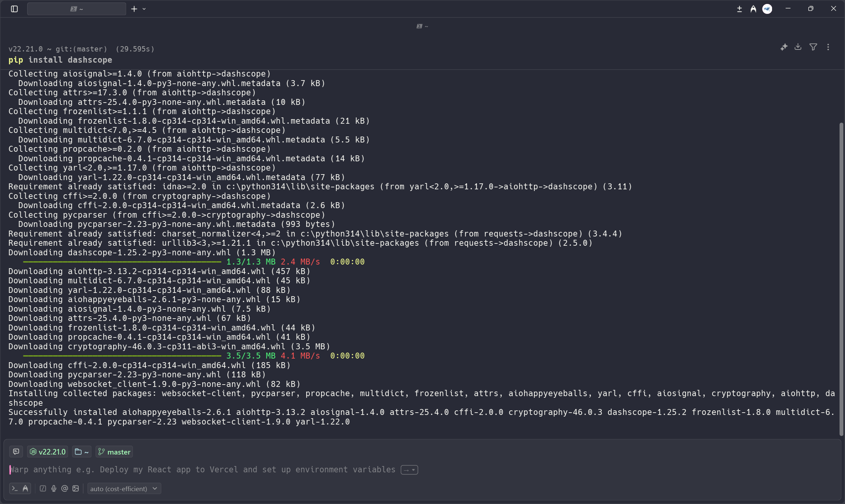Image resolution: width=845 pixels, height=504 pixels.
Task: Click 'Collecting pycparser' output line
Action: pos(167,215)
